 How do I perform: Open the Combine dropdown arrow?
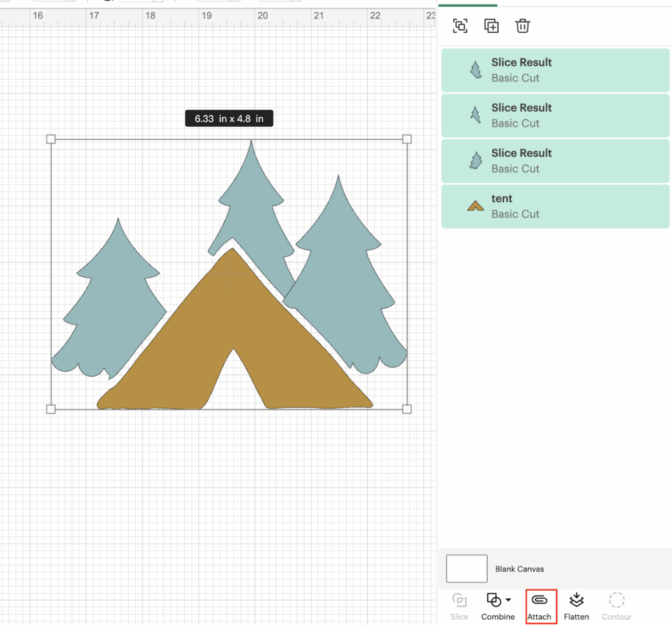[509, 601]
